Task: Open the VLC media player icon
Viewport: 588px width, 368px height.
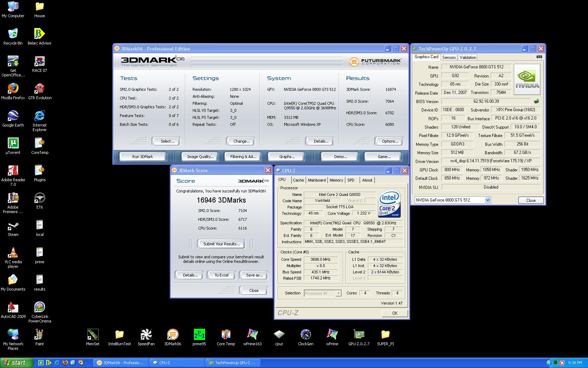Action: click(x=13, y=257)
